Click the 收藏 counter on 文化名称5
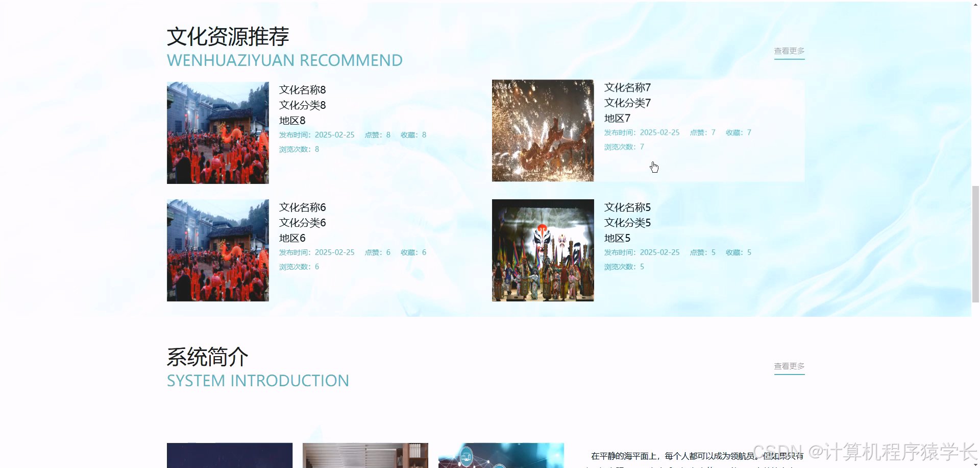Image resolution: width=980 pixels, height=468 pixels. tap(739, 252)
